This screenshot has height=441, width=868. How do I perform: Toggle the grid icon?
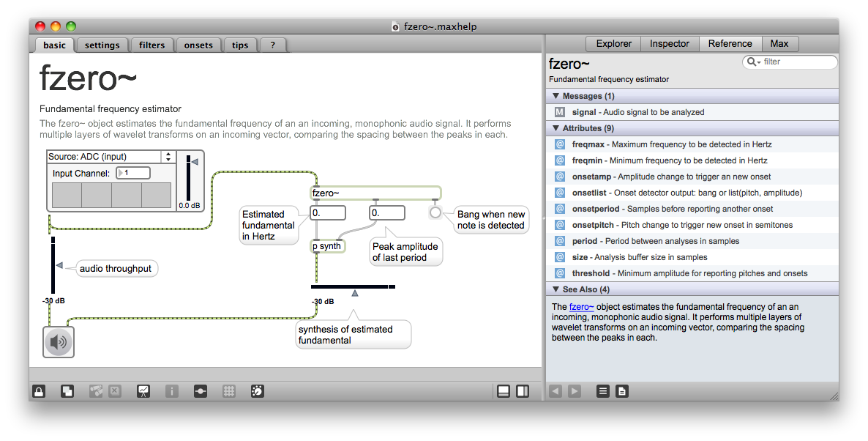click(x=228, y=391)
